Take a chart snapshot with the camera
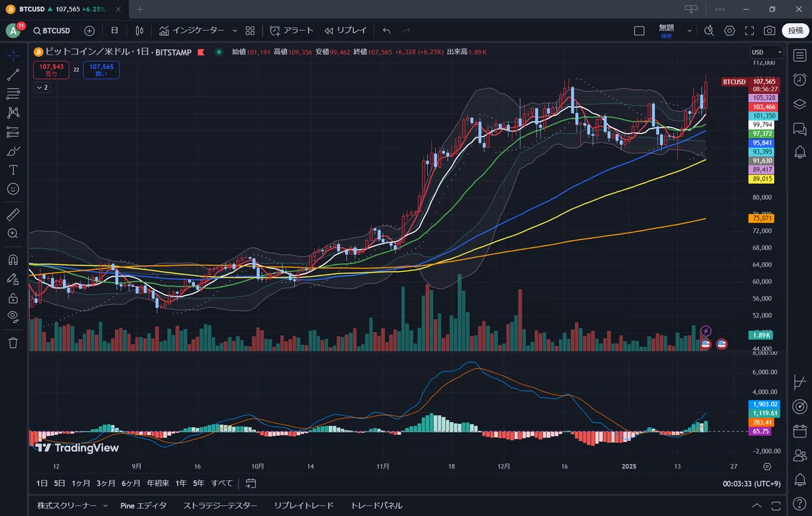The width and height of the screenshot is (812, 516). point(769,30)
